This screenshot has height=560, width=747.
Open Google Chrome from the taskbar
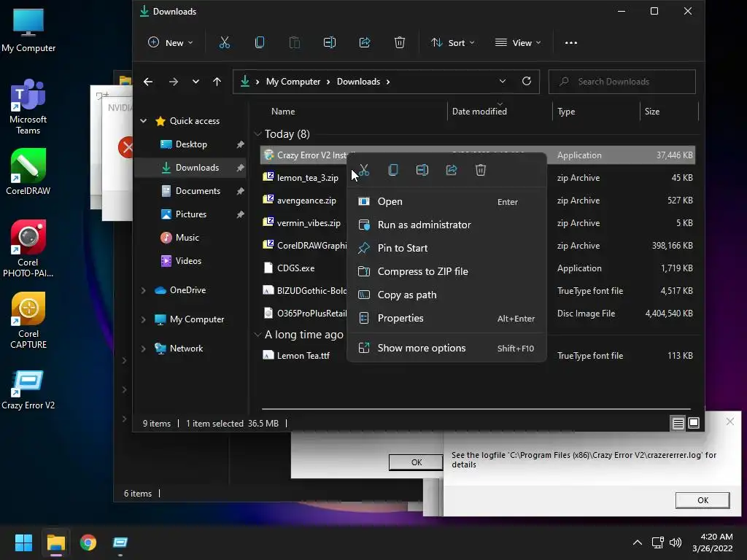point(88,542)
